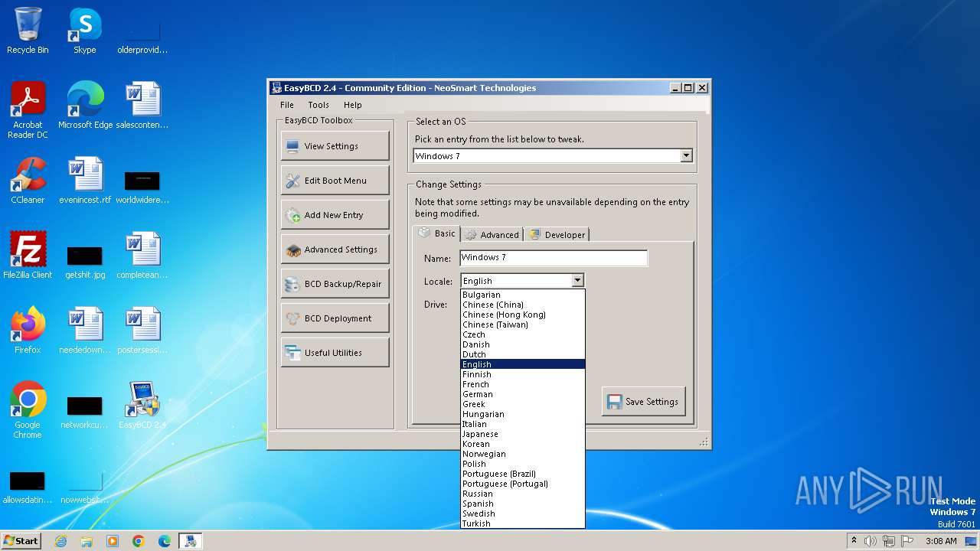The height and width of the screenshot is (551, 980).
Task: Choose Korean in the locale list
Action: tap(523, 444)
